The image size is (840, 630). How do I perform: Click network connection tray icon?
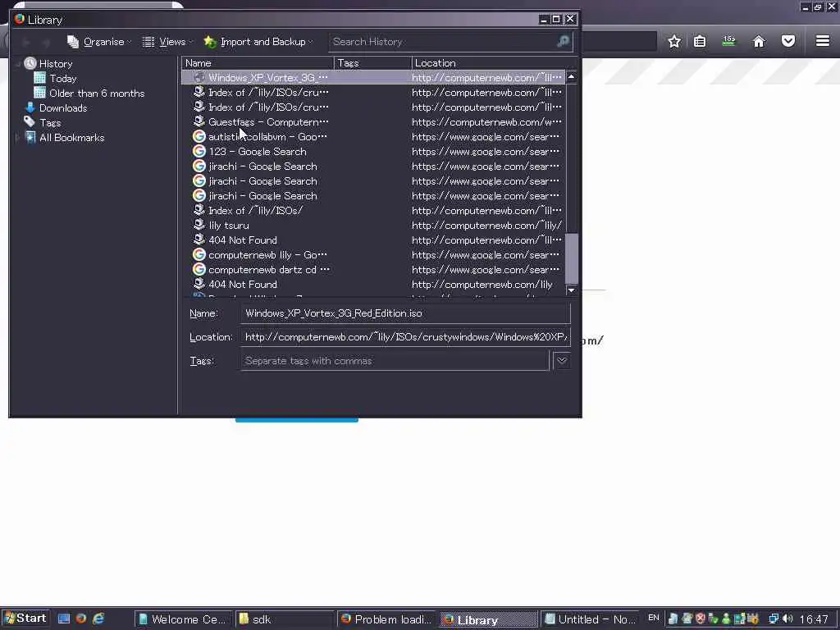[x=774, y=619]
